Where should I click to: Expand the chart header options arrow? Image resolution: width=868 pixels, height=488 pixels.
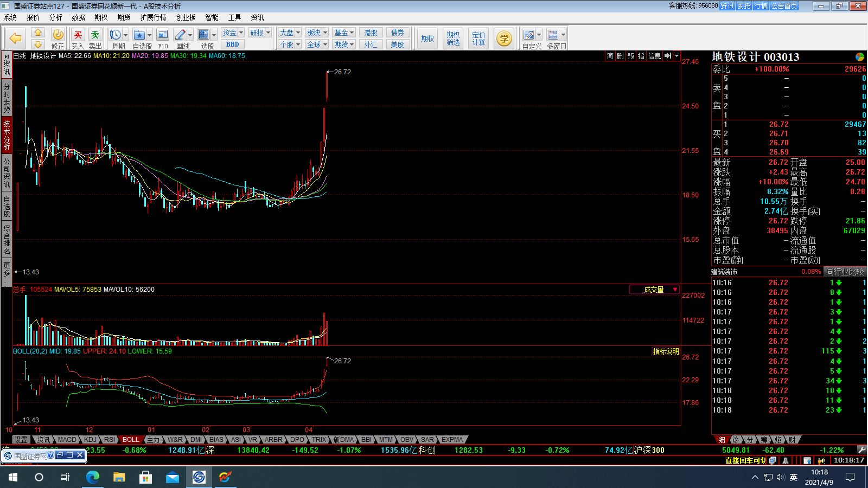[x=676, y=56]
